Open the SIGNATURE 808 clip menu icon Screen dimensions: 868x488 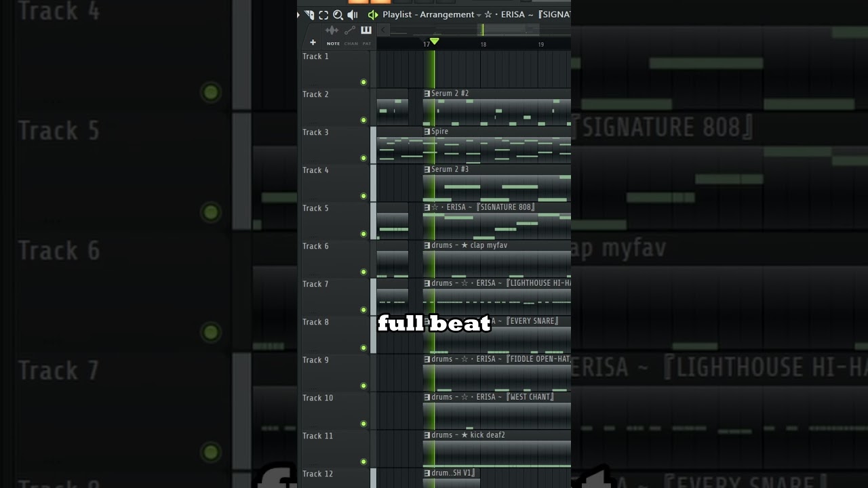point(427,207)
